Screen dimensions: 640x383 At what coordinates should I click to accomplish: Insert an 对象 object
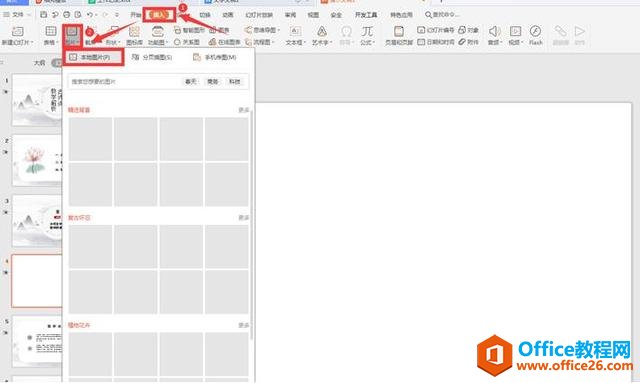(468, 30)
